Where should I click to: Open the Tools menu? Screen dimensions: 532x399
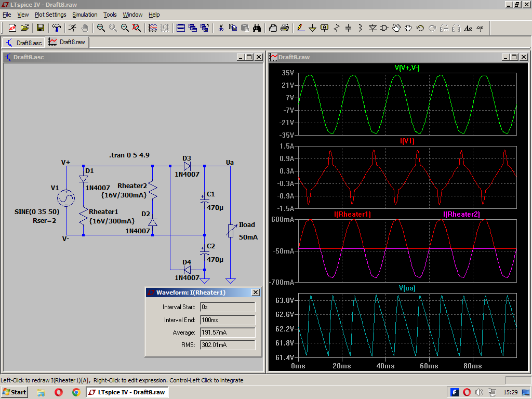(x=110, y=15)
